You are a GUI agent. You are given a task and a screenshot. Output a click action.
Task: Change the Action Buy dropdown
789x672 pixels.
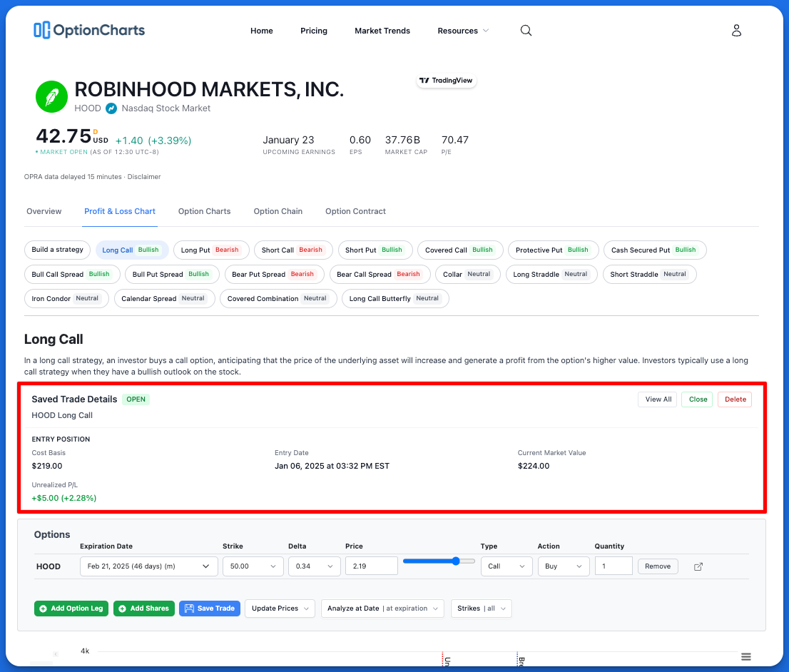pyautogui.click(x=563, y=566)
